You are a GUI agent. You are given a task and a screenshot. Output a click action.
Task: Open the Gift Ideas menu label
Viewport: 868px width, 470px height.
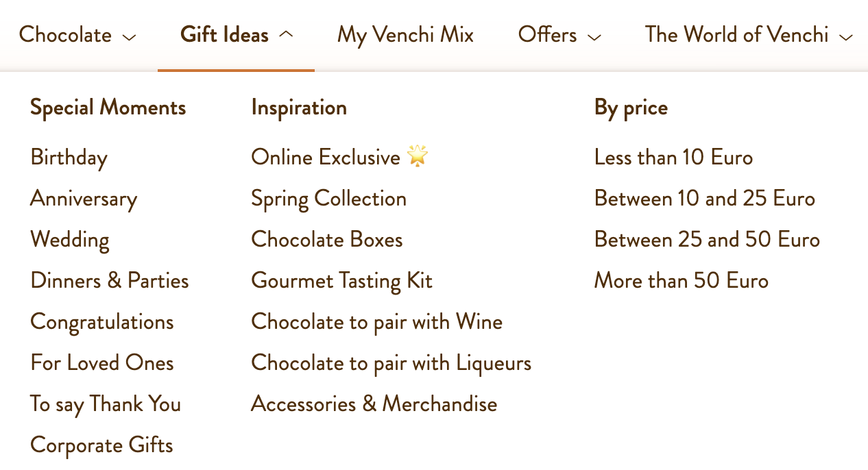coord(224,35)
